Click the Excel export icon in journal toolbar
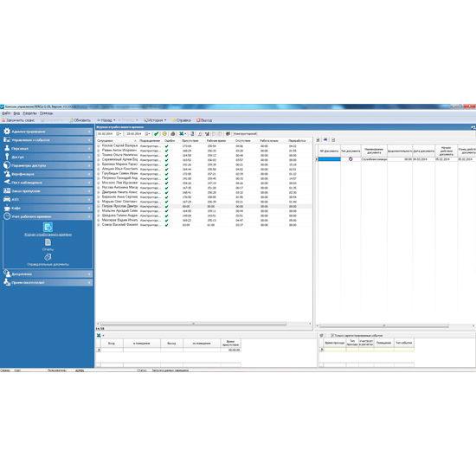Image resolution: width=476 pixels, height=476 pixels. point(182,134)
